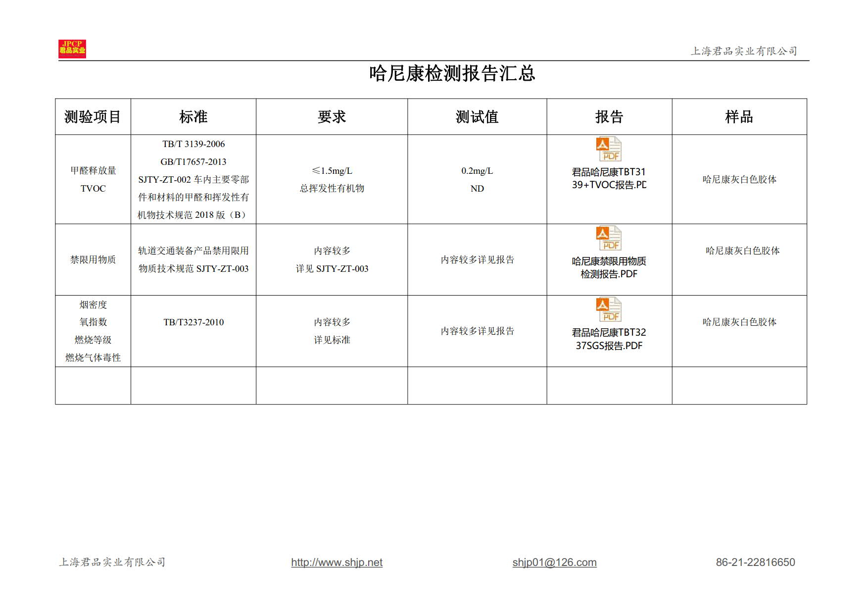Click the 0.2mg/L test value

tap(477, 171)
